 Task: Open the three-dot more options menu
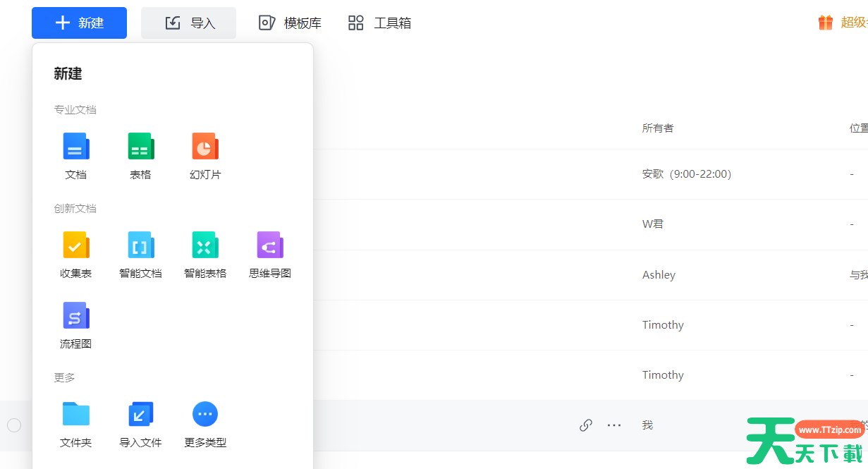pyautogui.click(x=614, y=425)
